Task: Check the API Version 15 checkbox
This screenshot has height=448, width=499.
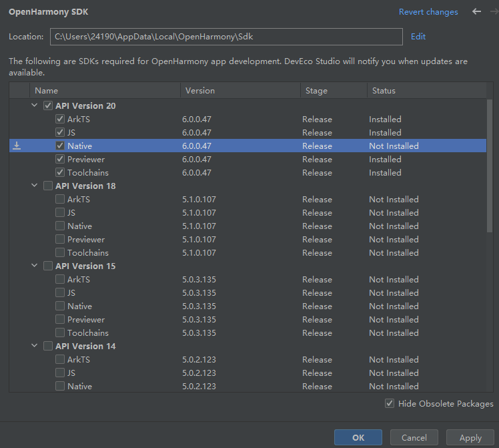Action: (x=48, y=266)
